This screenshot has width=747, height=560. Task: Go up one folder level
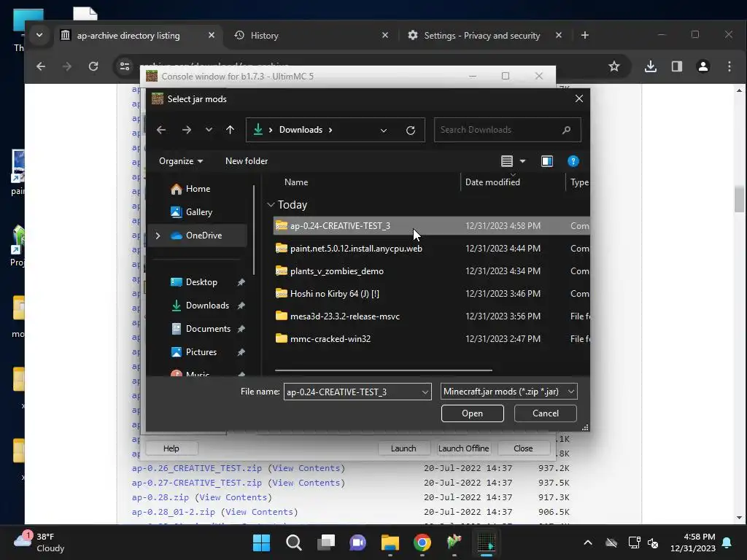click(x=230, y=130)
